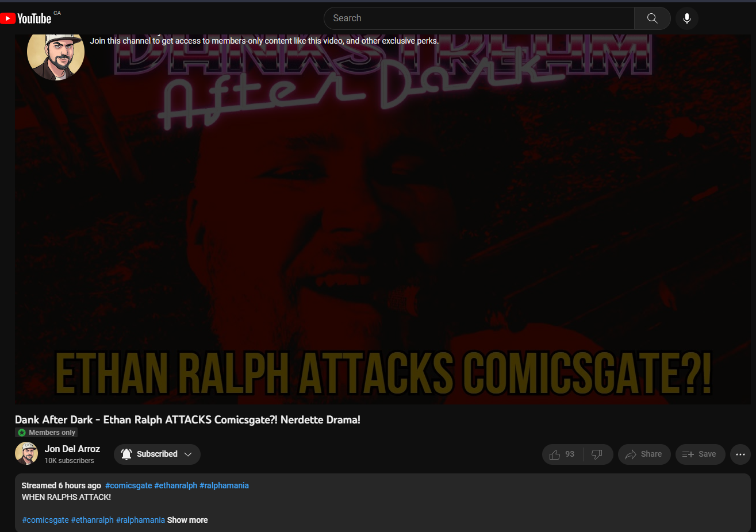Click the channel avatar in video overlay
This screenshot has width=756, height=532.
coord(56,53)
